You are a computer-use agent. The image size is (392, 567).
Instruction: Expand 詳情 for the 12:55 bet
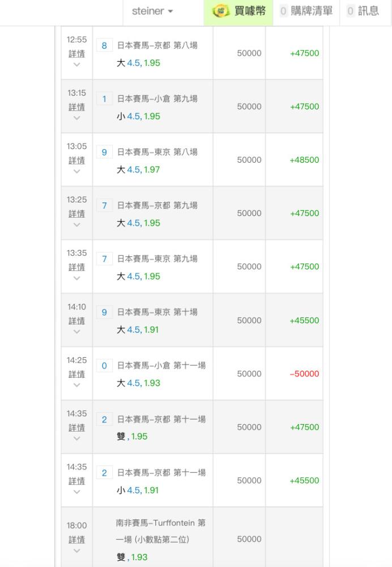76,54
